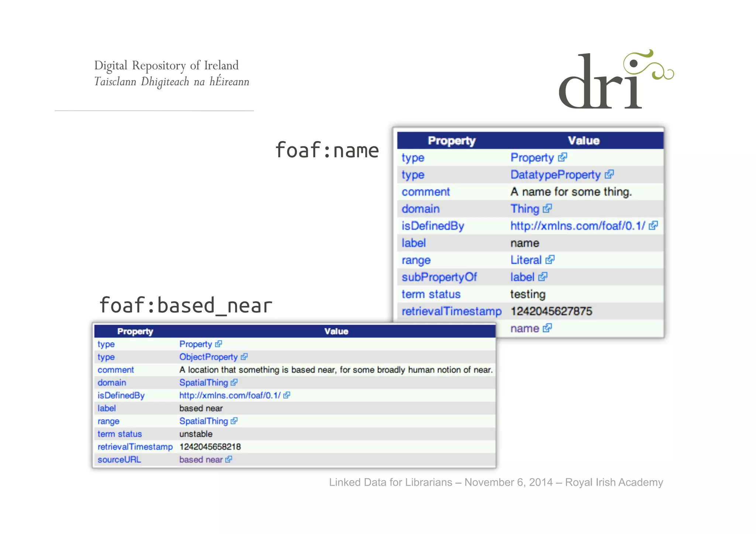Click external-link icon next to ObjectProperty
Image resolution: width=756 pixels, height=534 pixels.
[x=244, y=357]
